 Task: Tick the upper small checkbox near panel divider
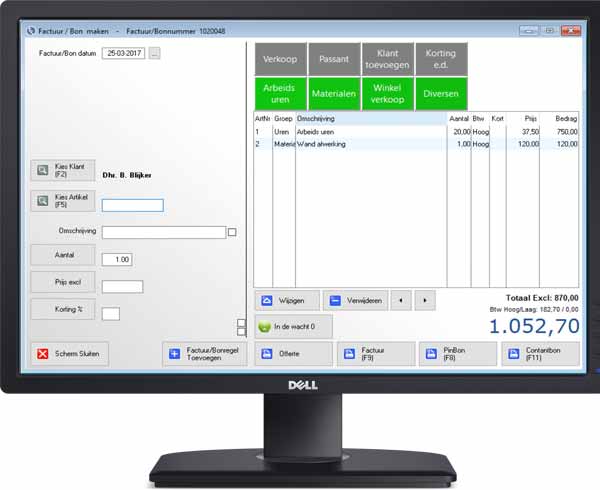tap(241, 323)
